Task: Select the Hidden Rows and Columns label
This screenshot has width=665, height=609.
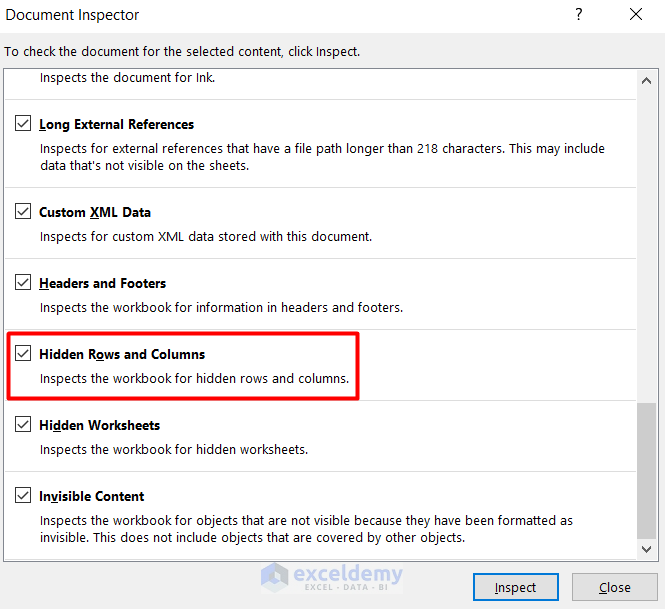Action: tap(122, 354)
